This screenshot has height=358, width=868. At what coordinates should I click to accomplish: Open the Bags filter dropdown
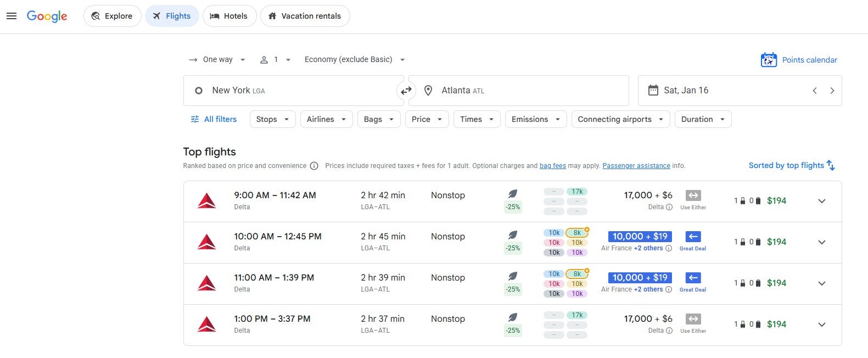pyautogui.click(x=379, y=119)
